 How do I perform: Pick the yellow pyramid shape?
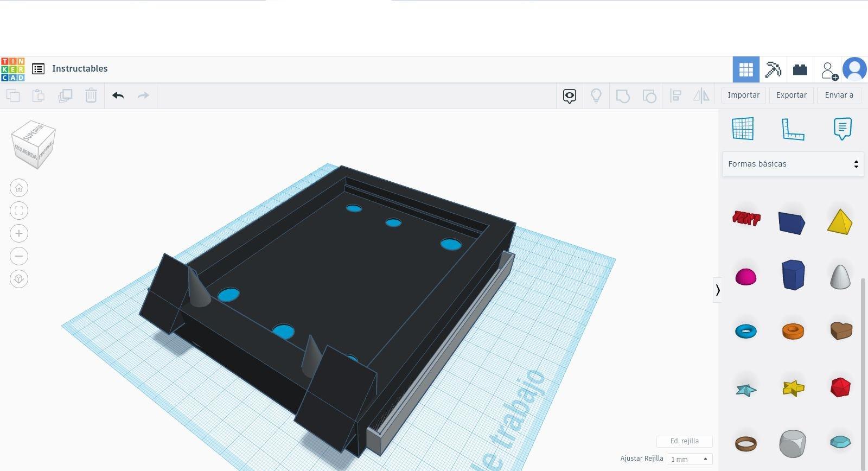[840, 221]
